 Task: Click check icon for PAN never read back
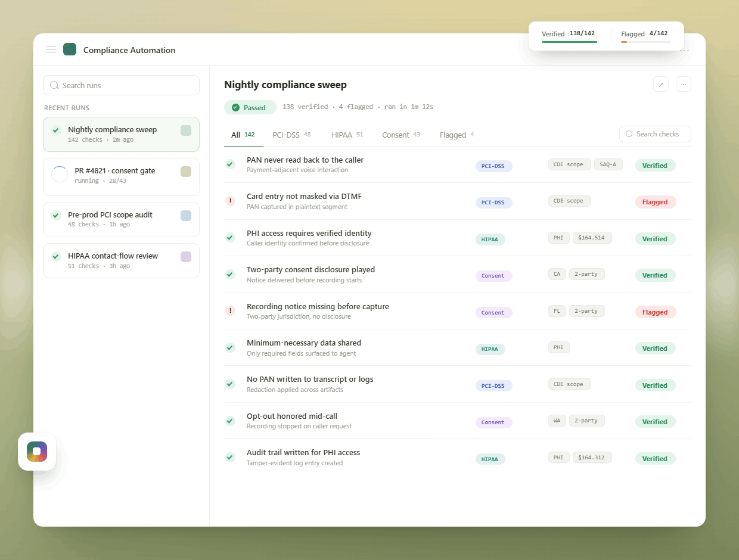[x=230, y=164]
